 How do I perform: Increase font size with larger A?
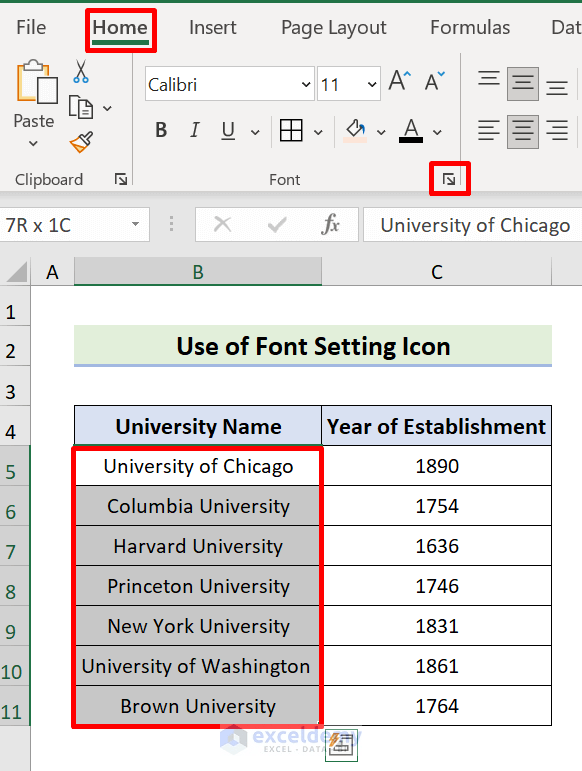pyautogui.click(x=399, y=81)
